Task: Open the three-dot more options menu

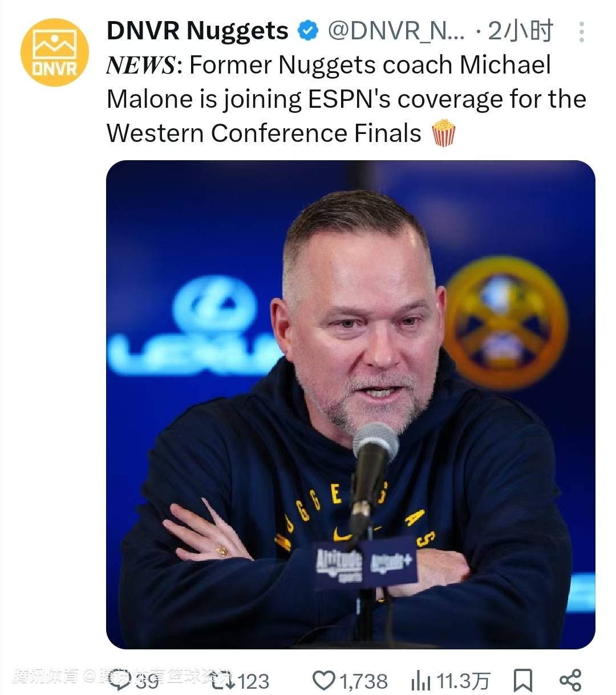Action: pyautogui.click(x=581, y=32)
